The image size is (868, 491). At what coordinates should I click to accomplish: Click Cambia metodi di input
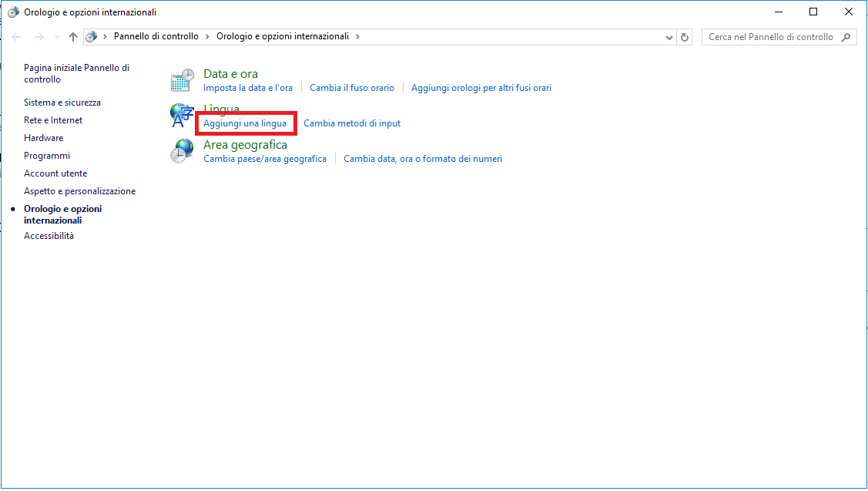(352, 123)
